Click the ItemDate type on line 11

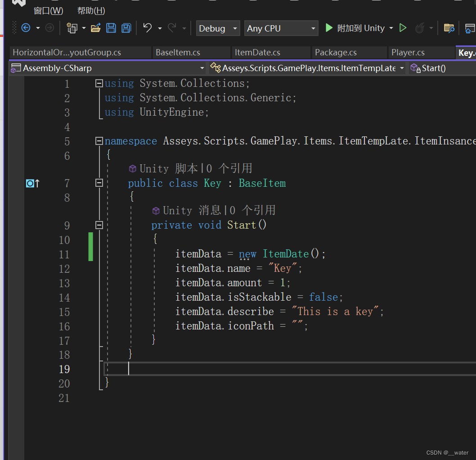point(286,253)
